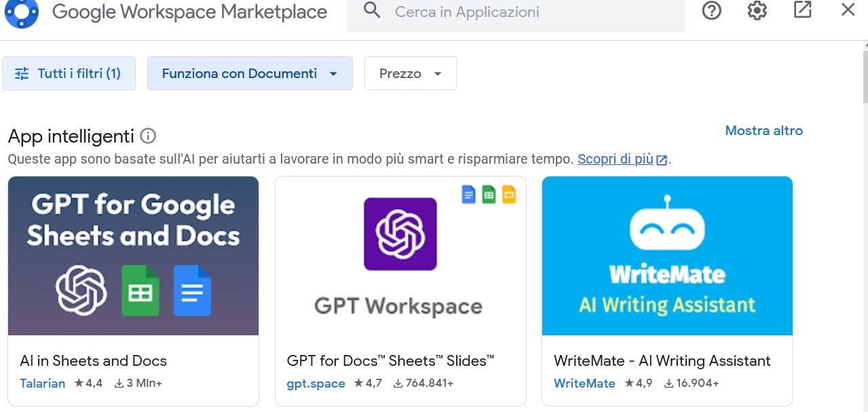Click the WriteMate developer link
Screen dimensions: 868x412
584,383
